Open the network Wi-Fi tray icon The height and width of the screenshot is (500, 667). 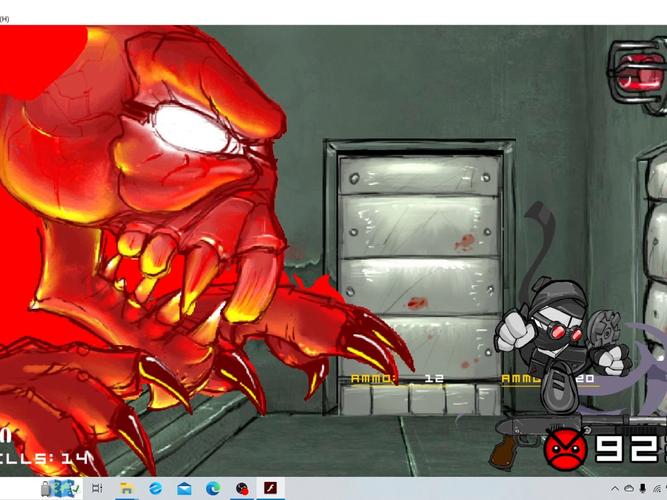pos(657,489)
